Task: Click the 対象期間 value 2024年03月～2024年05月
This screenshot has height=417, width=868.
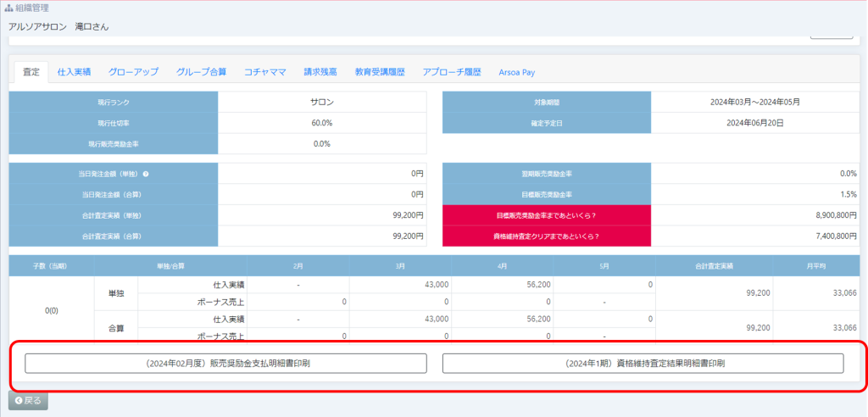Action: pyautogui.click(x=755, y=102)
